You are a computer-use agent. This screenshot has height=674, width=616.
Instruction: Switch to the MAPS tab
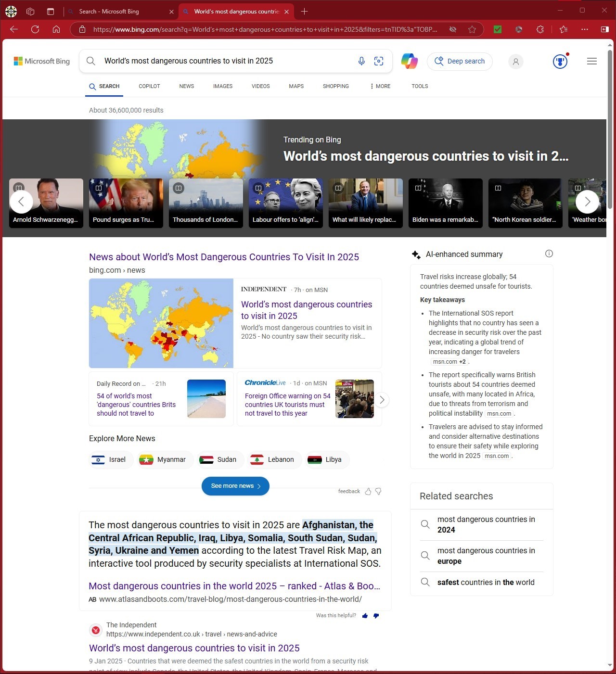(x=296, y=86)
